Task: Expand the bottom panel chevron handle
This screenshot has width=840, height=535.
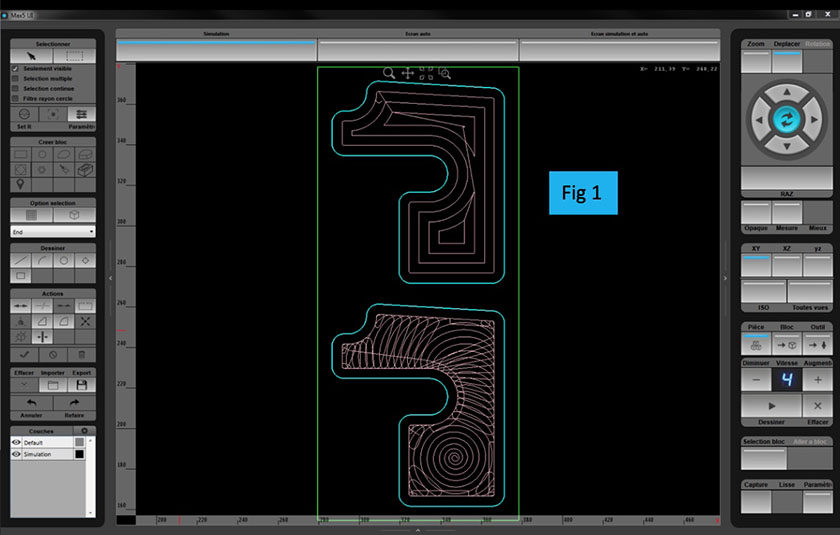Action: pos(418,529)
